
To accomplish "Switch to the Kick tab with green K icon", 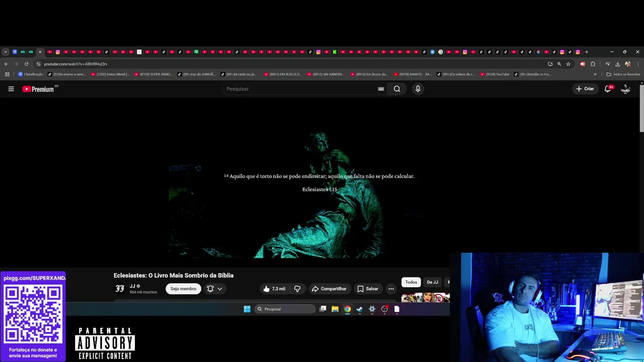I will tap(335, 52).
